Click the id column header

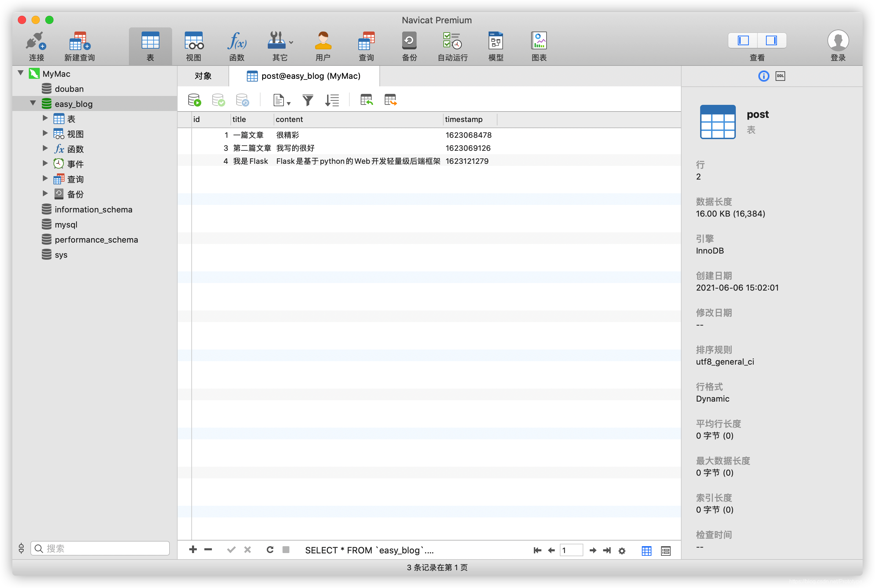211,119
